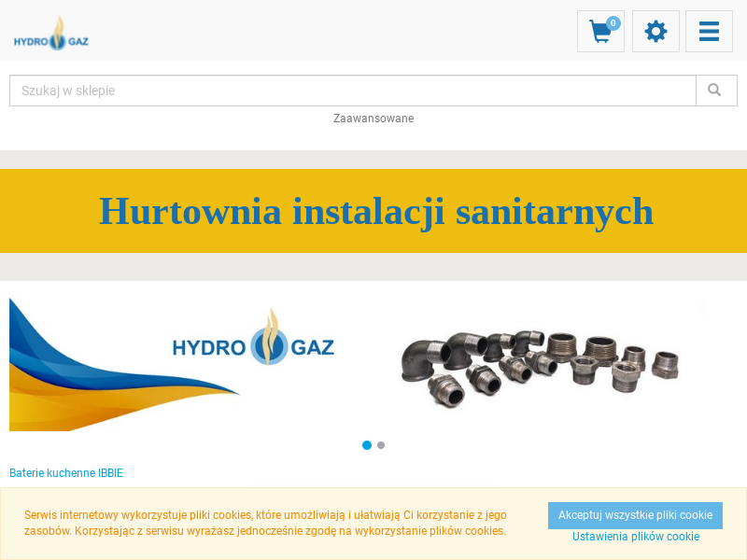
Task: Open the settings gear menu
Action: pos(655,31)
